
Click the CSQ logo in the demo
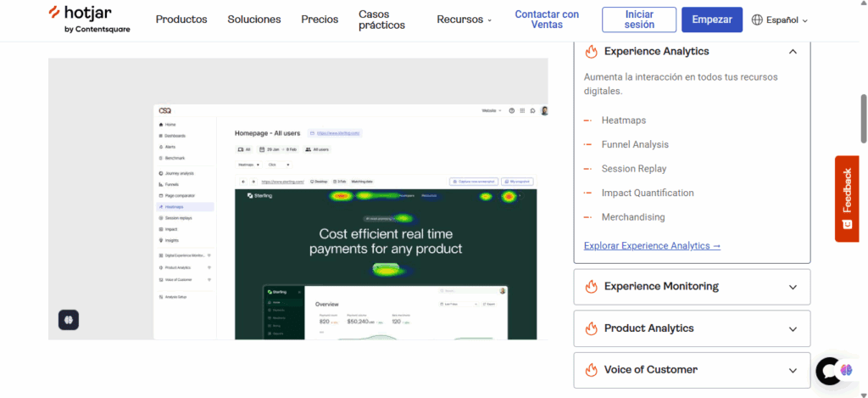(165, 111)
